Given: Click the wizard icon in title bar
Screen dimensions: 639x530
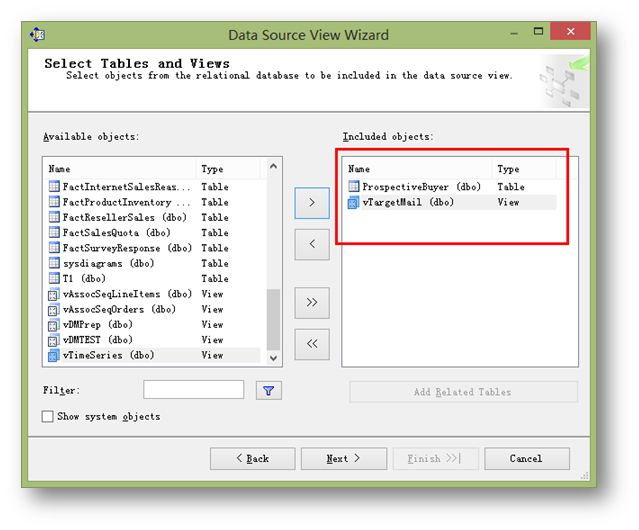Looking at the screenshot, I should coord(37,35).
